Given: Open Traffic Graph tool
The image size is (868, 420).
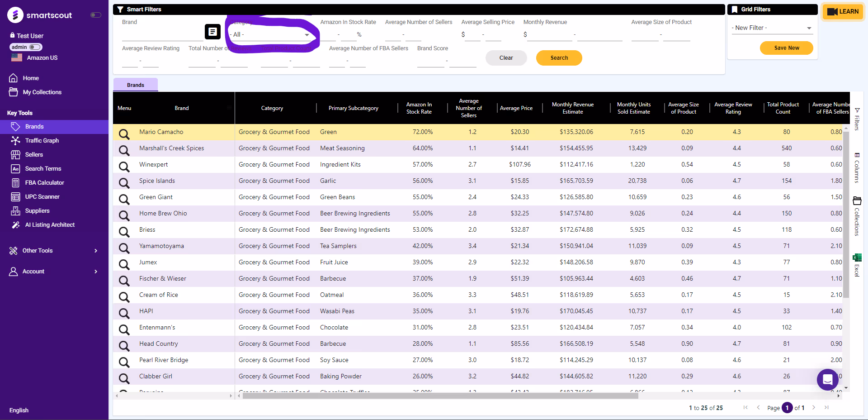Looking at the screenshot, I should point(42,140).
